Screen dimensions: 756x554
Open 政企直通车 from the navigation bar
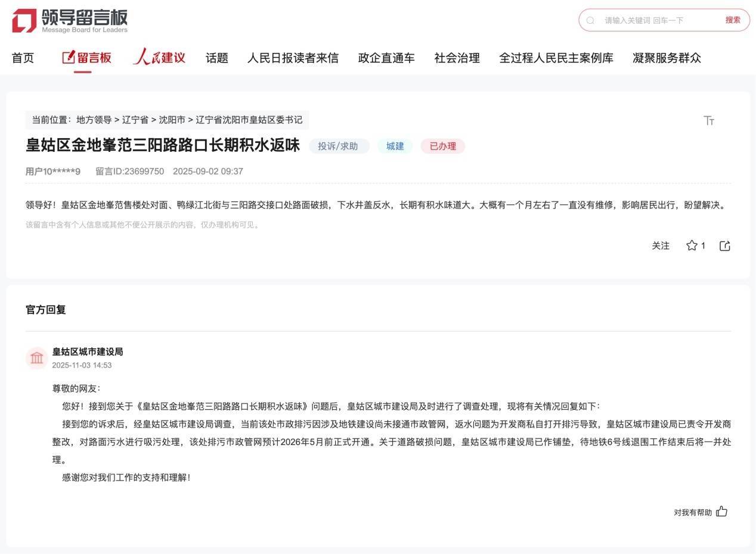(x=386, y=58)
